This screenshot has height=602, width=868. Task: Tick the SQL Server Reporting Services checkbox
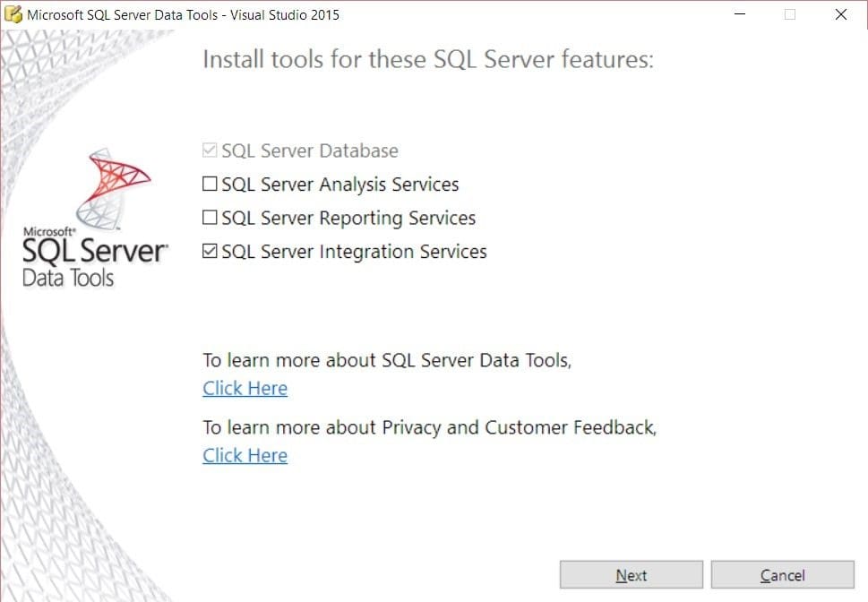pyautogui.click(x=210, y=218)
